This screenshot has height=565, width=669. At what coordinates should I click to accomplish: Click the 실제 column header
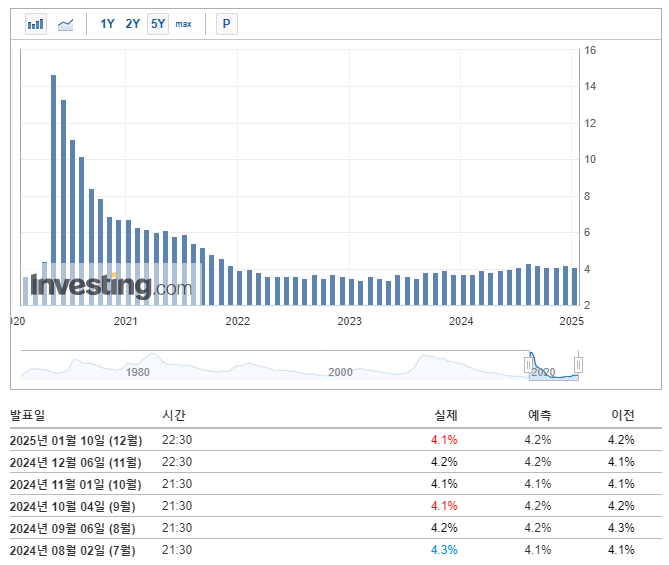pyautogui.click(x=446, y=415)
